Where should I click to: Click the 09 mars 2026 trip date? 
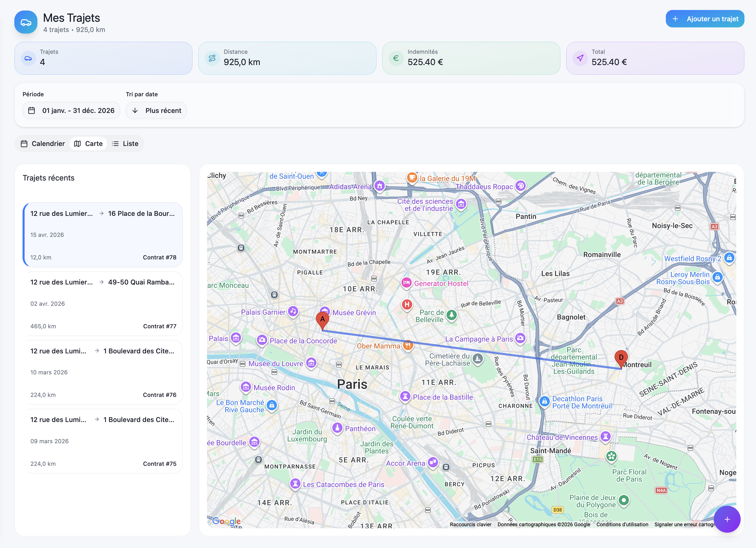point(49,441)
